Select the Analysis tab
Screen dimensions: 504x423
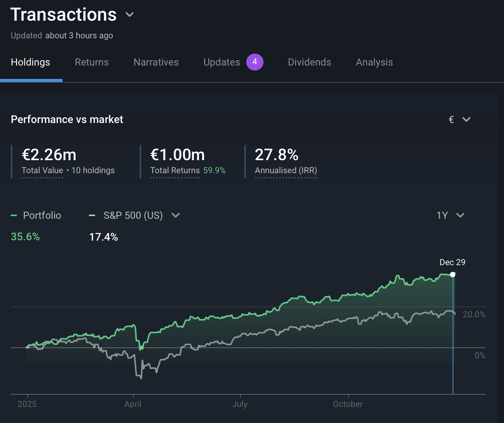(374, 62)
